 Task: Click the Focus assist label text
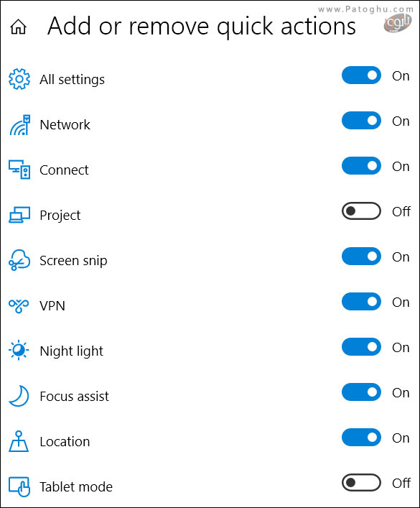click(x=74, y=396)
